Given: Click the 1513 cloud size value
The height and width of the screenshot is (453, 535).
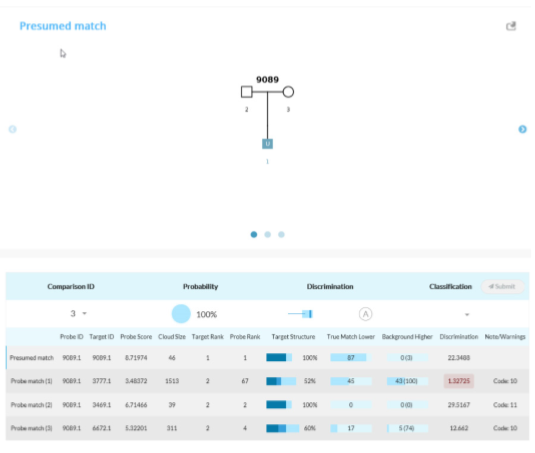Looking at the screenshot, I should click(x=172, y=381).
